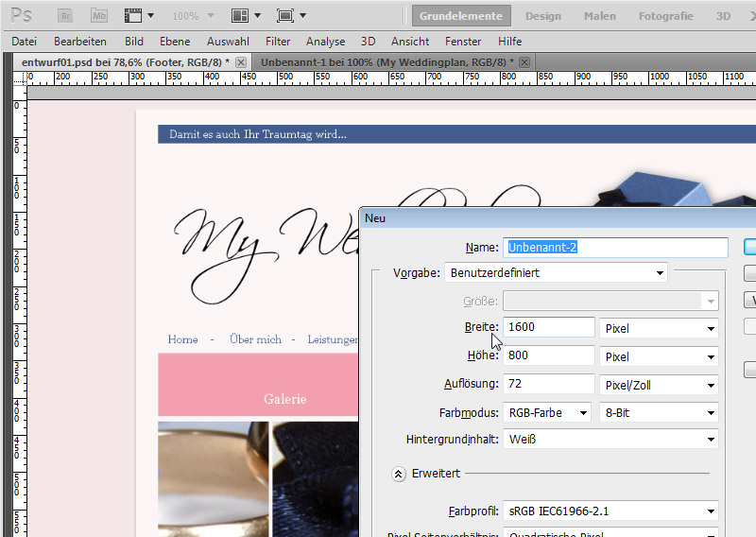Screen dimensions: 756x537
Task: Close the Unbenannt-1 document tab
Action: point(524,61)
